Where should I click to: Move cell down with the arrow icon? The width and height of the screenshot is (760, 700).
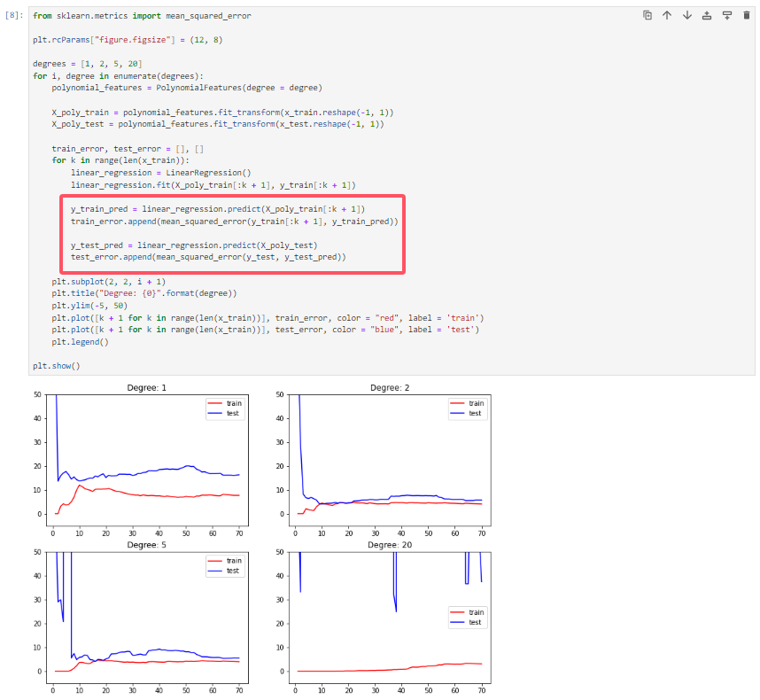pos(686,16)
